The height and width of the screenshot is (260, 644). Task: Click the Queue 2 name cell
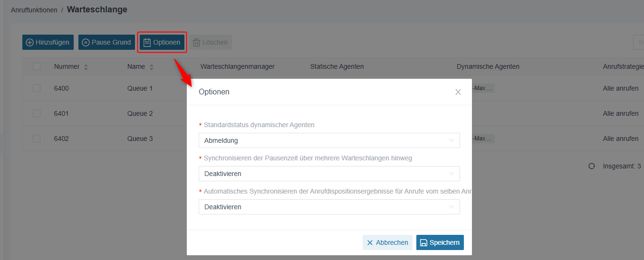[x=140, y=113]
